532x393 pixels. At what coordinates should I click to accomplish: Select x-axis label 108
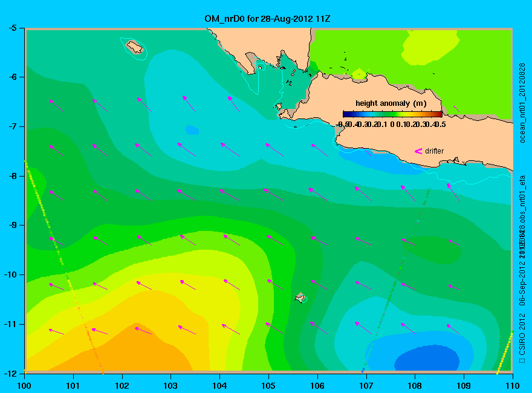click(415, 386)
